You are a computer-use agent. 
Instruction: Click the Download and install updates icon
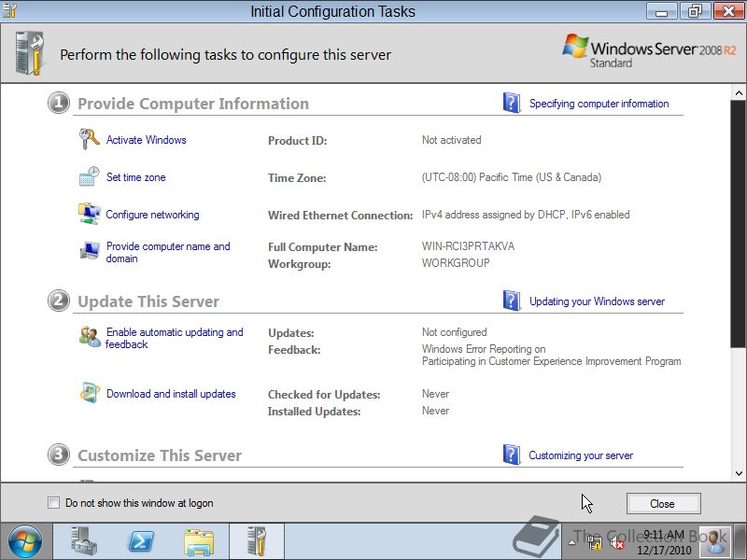point(90,393)
